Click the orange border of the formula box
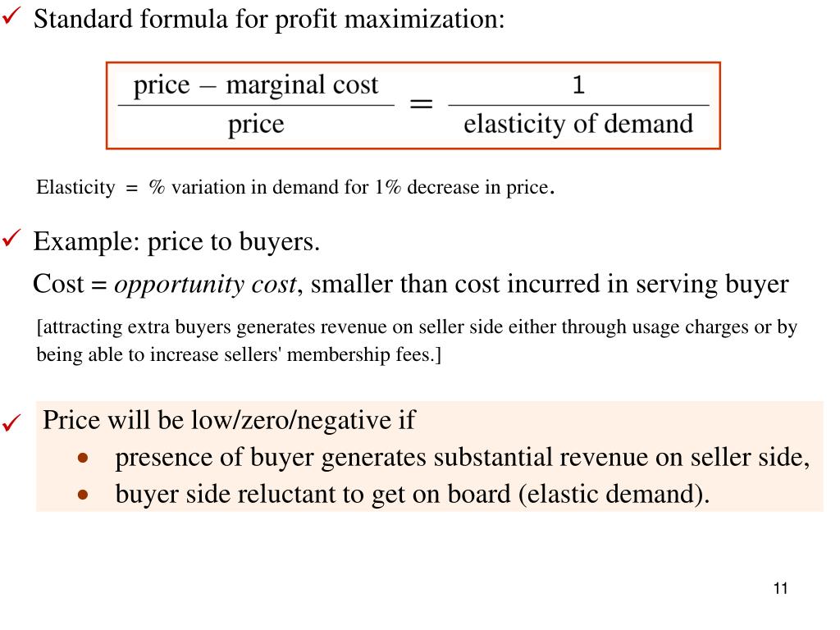The image size is (840, 630). (x=413, y=63)
